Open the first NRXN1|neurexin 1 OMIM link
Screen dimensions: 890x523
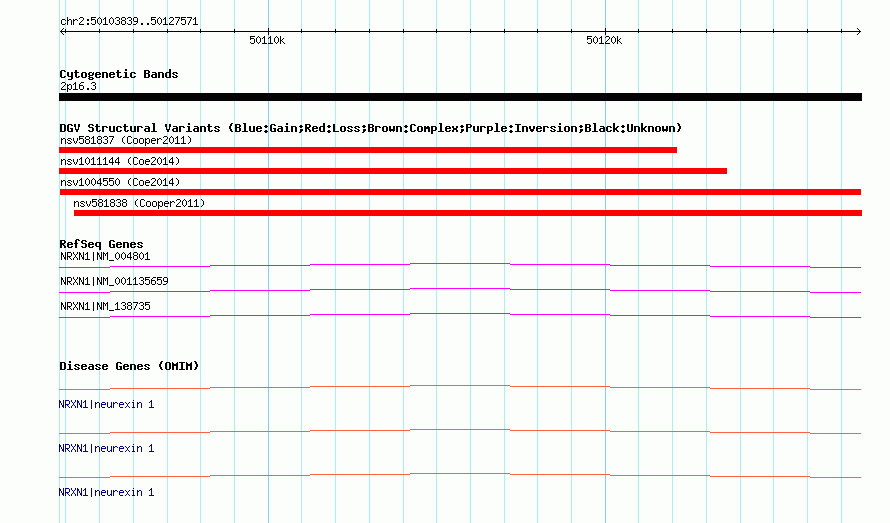click(106, 404)
